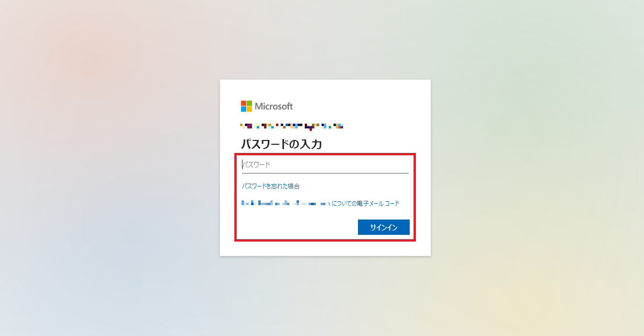
Task: Select the 電子メール コード sign-in link
Action: coord(320,203)
